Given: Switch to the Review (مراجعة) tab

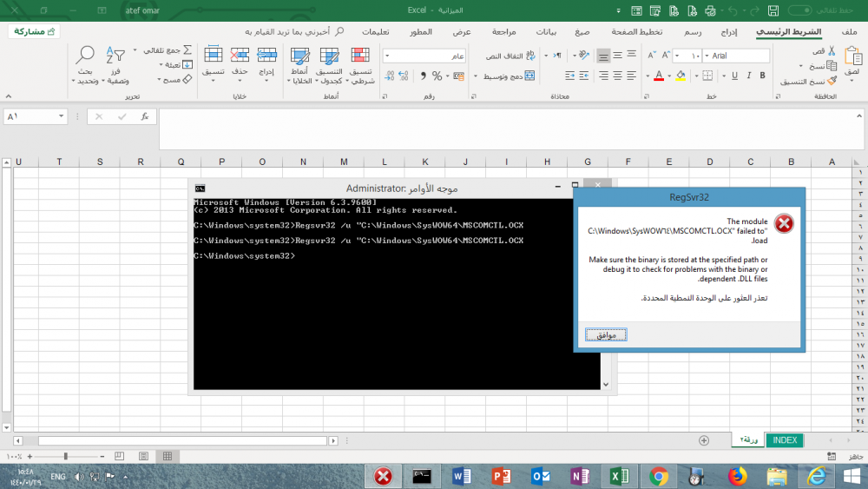Looking at the screenshot, I should [503, 32].
